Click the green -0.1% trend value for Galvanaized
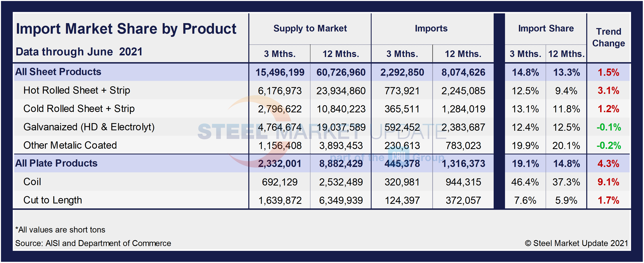The image size is (644, 263). click(x=609, y=127)
